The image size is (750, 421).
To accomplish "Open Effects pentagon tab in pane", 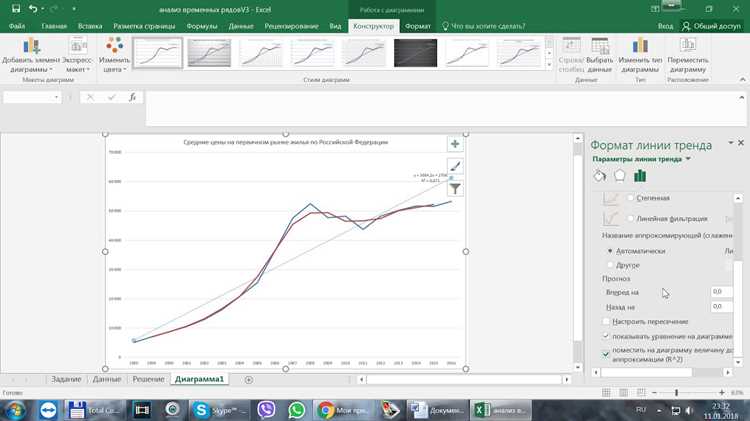I will pyautogui.click(x=619, y=176).
